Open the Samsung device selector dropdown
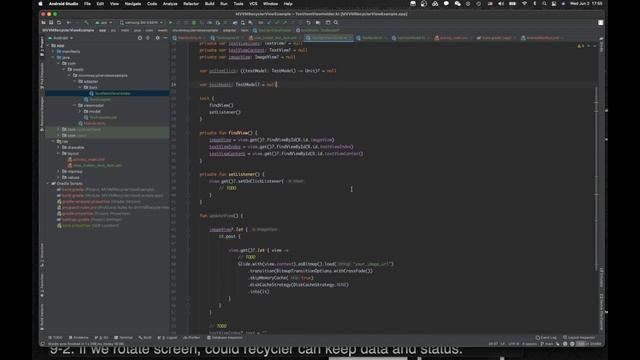Viewport: 640px width, 360px height. pos(141,22)
